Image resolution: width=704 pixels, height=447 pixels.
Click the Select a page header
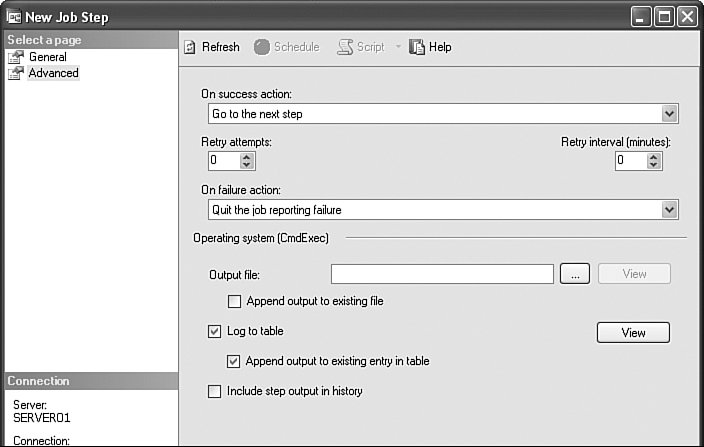point(92,40)
